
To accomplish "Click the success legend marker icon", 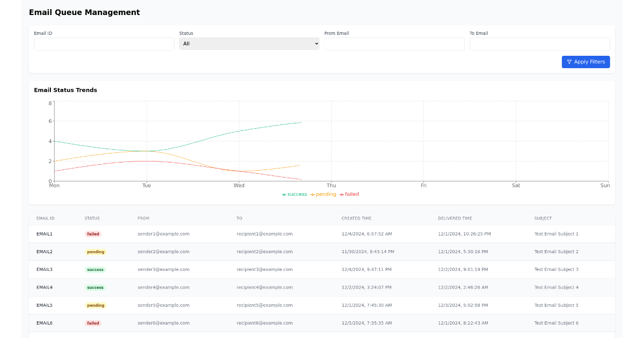I will 284,194.
